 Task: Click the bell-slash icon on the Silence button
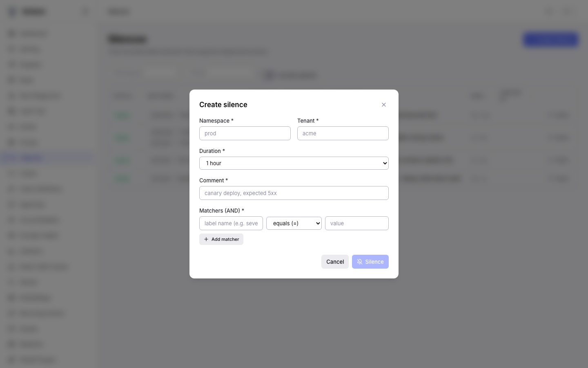tap(360, 262)
